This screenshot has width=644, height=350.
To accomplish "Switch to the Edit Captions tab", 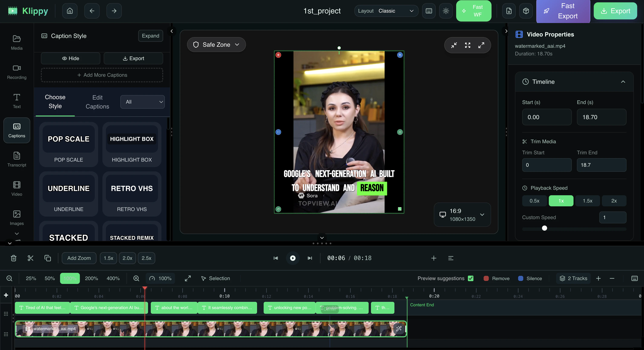I will 97,102.
